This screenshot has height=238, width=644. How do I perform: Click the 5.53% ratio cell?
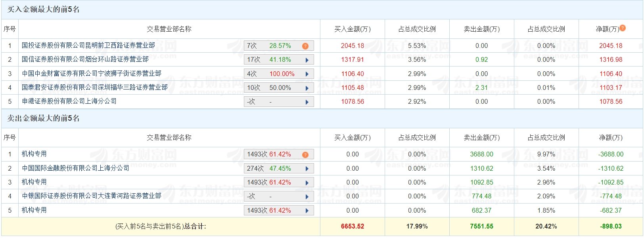click(x=417, y=46)
